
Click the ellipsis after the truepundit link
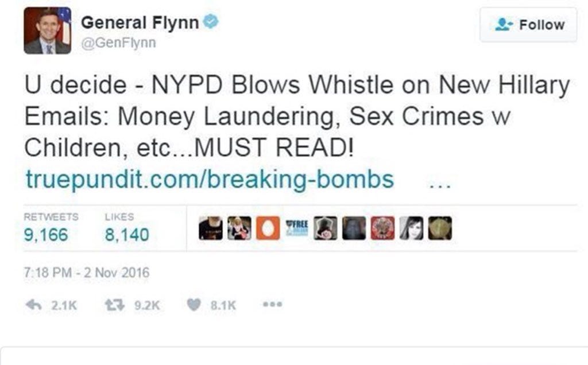click(x=439, y=185)
